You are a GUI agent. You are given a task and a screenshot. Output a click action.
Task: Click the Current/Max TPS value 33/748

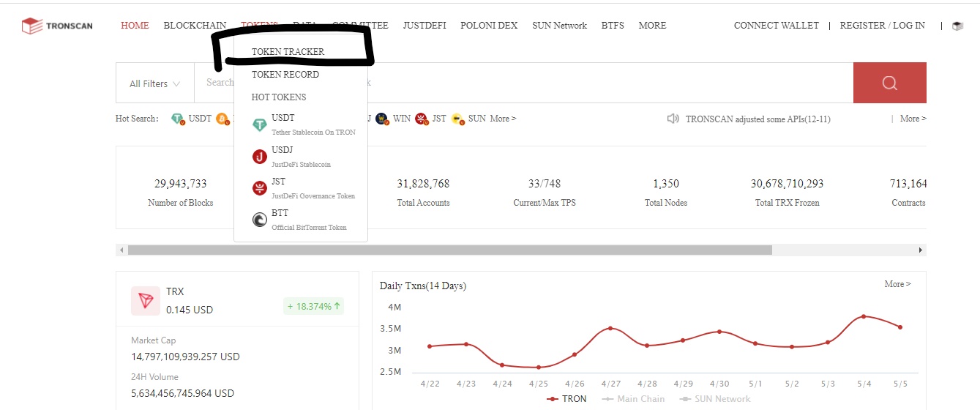click(x=545, y=184)
